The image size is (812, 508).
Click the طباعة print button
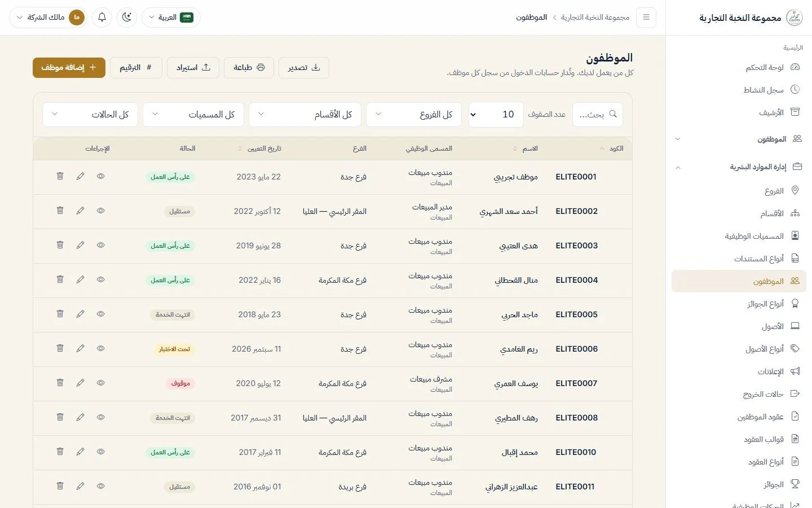[249, 68]
